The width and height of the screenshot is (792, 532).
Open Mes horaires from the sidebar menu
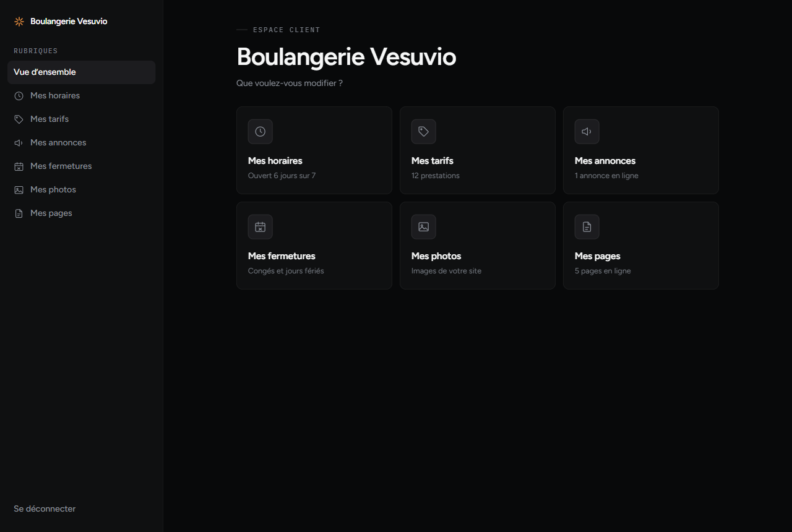pyautogui.click(x=81, y=96)
